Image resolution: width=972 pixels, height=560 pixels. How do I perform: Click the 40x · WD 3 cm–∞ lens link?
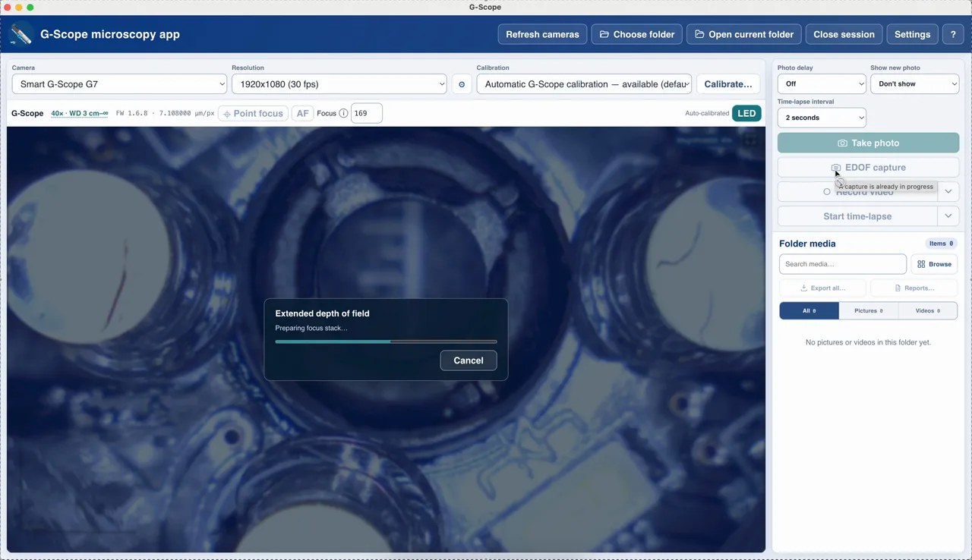tap(80, 113)
